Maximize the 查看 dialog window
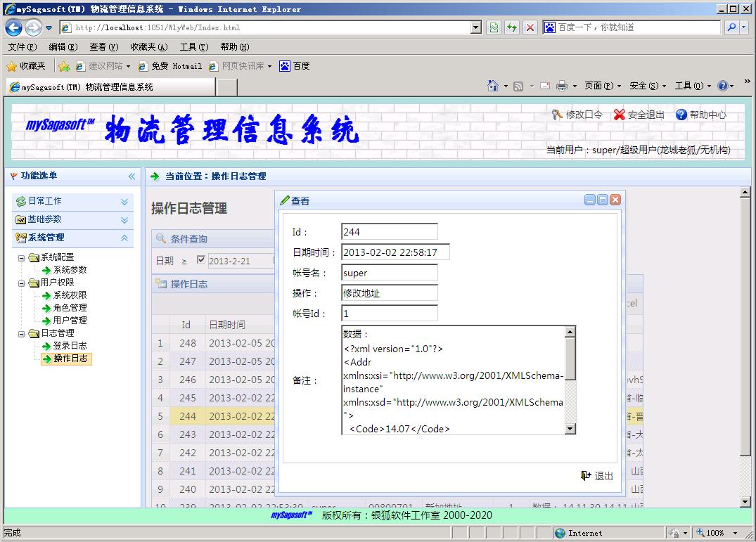Image resolution: width=756 pixels, height=542 pixels. point(603,200)
